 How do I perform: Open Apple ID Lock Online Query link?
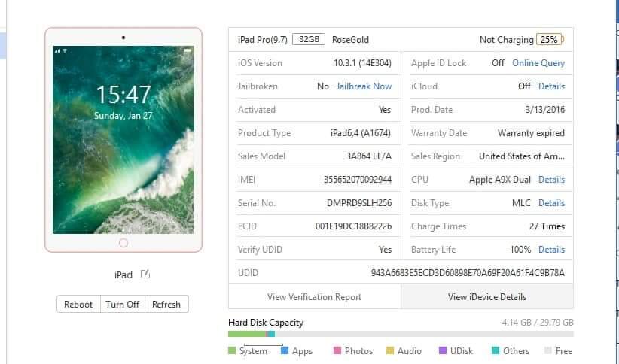pos(538,63)
